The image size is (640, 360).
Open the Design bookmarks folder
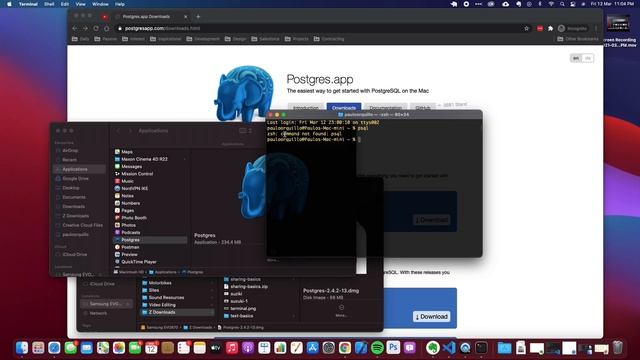pyautogui.click(x=236, y=39)
